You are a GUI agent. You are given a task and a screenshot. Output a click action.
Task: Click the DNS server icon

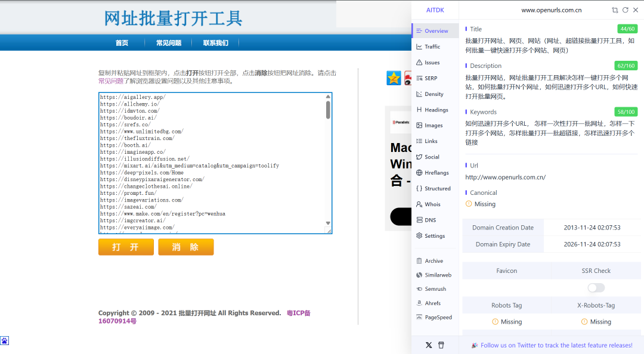click(x=419, y=220)
